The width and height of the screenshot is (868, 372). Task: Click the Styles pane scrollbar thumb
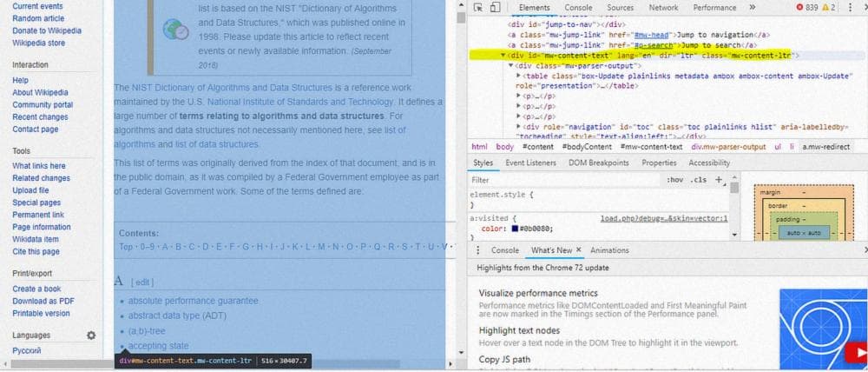(x=734, y=187)
